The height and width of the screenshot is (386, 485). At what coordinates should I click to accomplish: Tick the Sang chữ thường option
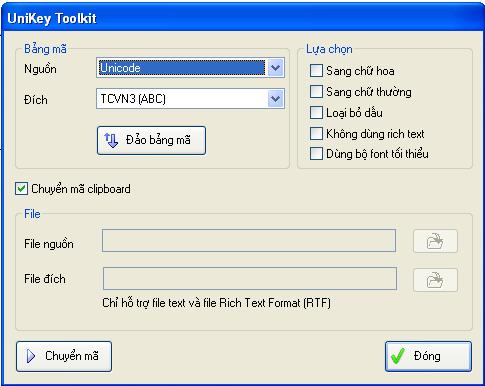[316, 91]
